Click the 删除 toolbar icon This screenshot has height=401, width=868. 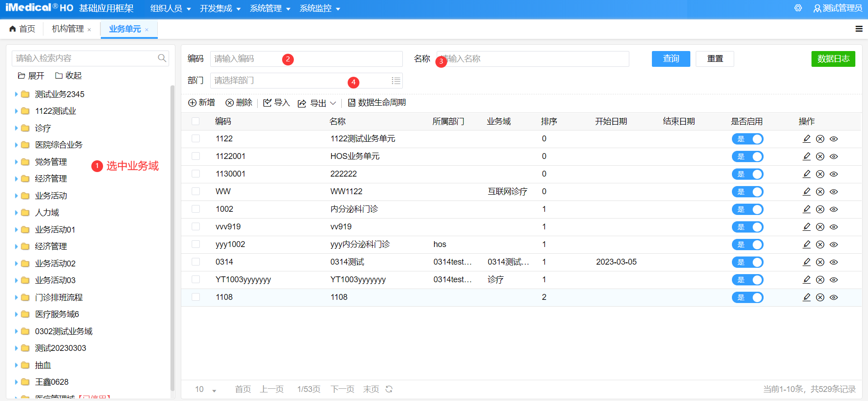pos(230,103)
